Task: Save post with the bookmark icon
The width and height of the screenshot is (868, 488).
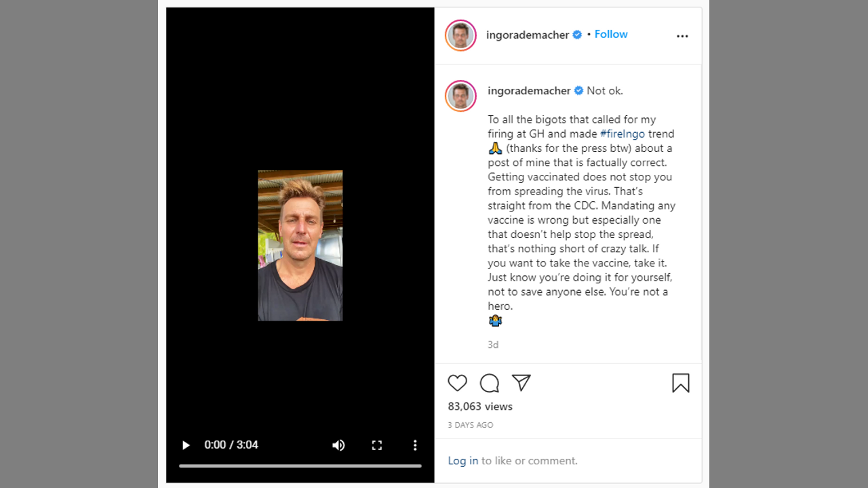Action: point(681,383)
